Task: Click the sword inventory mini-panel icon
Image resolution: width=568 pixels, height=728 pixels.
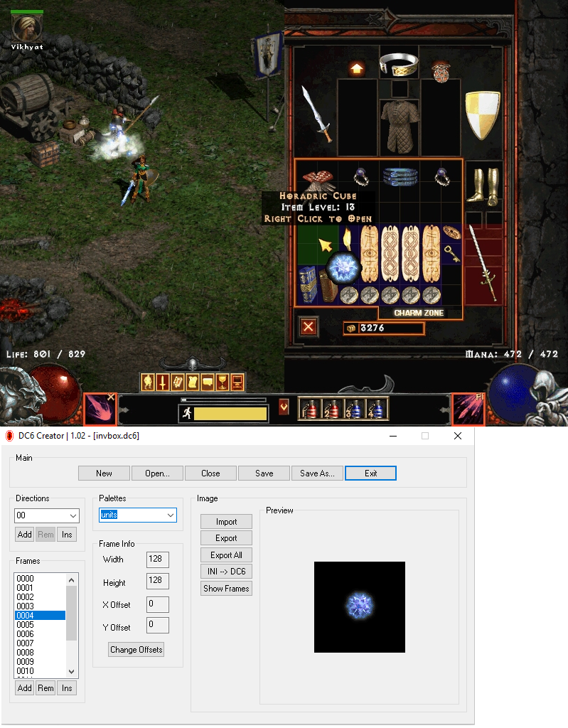Action: 163,382
